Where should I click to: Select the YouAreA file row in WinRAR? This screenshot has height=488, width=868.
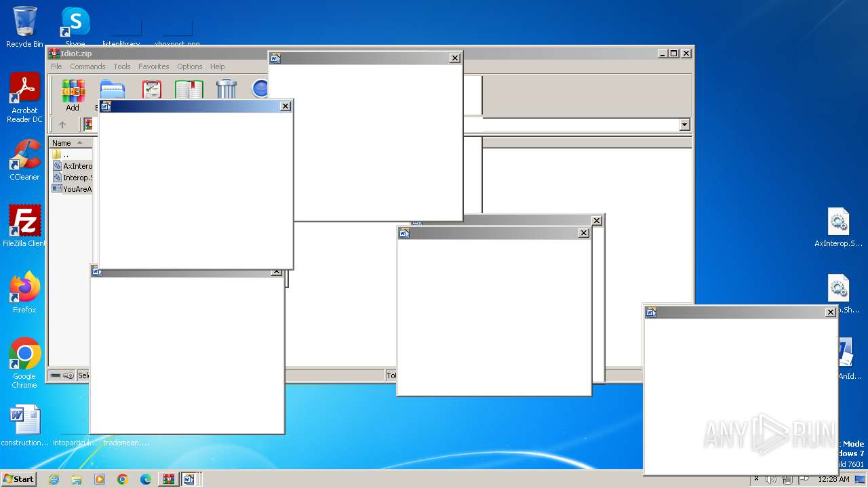point(72,189)
